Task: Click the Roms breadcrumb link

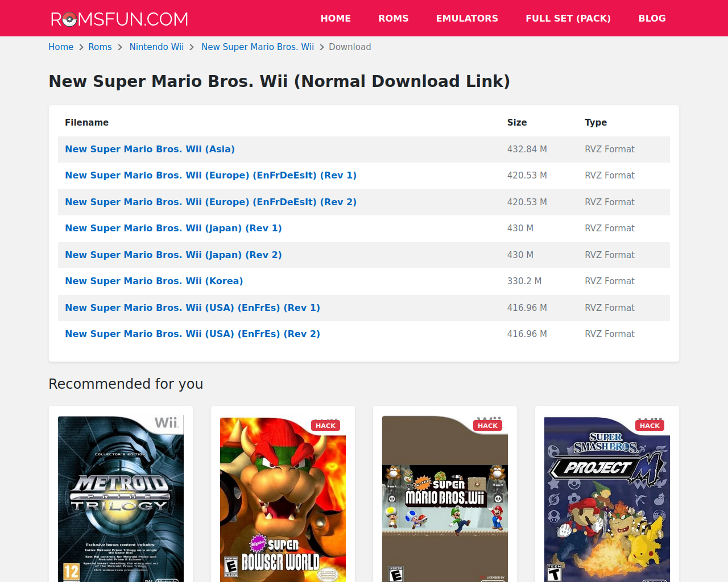Action: tap(100, 47)
